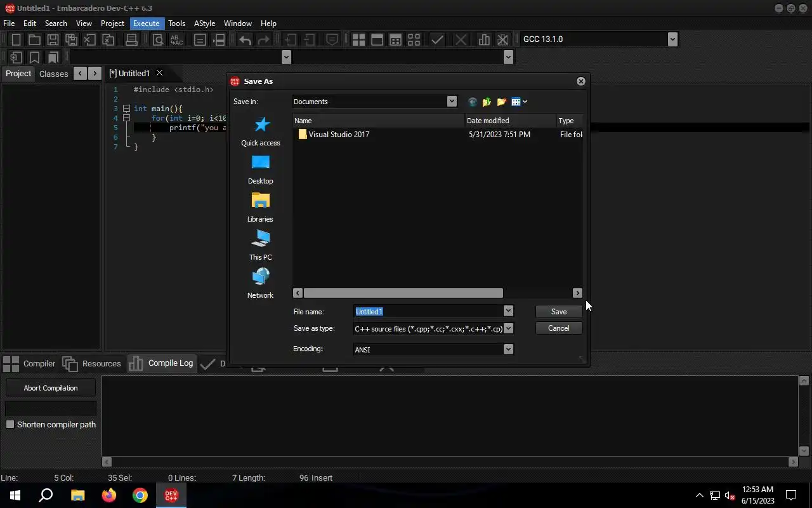The width and height of the screenshot is (812, 508).
Task: Click the tab scroll right arrow near Classes
Action: (95, 74)
